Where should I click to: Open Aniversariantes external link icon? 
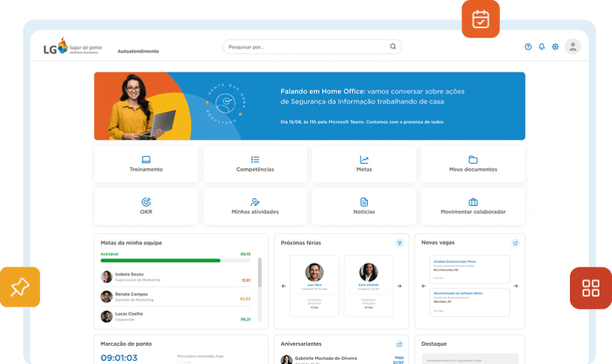click(x=400, y=344)
